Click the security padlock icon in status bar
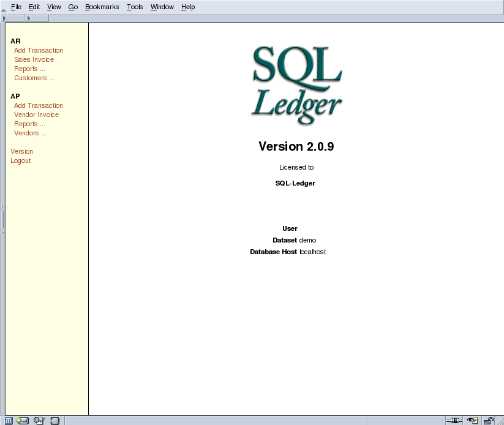This screenshot has width=504, height=425. (x=487, y=420)
